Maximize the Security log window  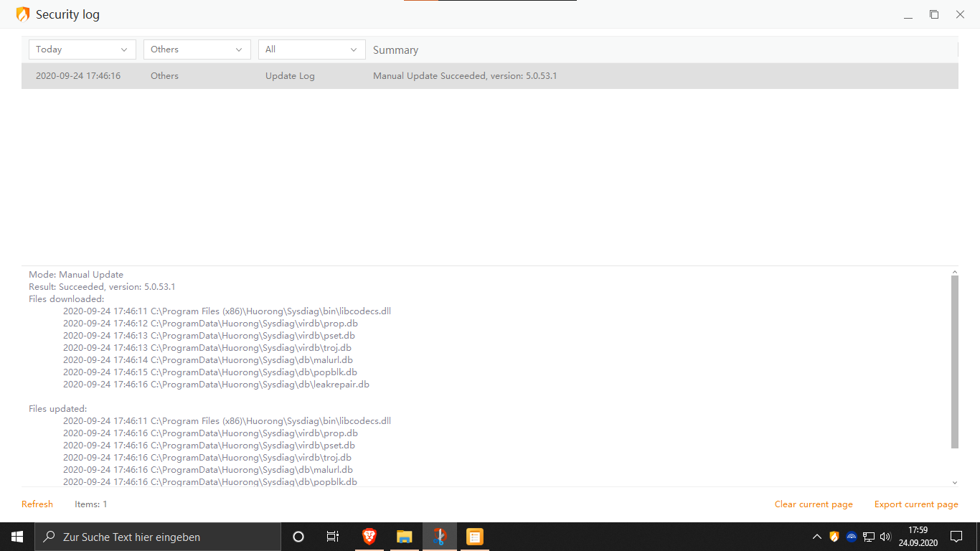(x=934, y=14)
